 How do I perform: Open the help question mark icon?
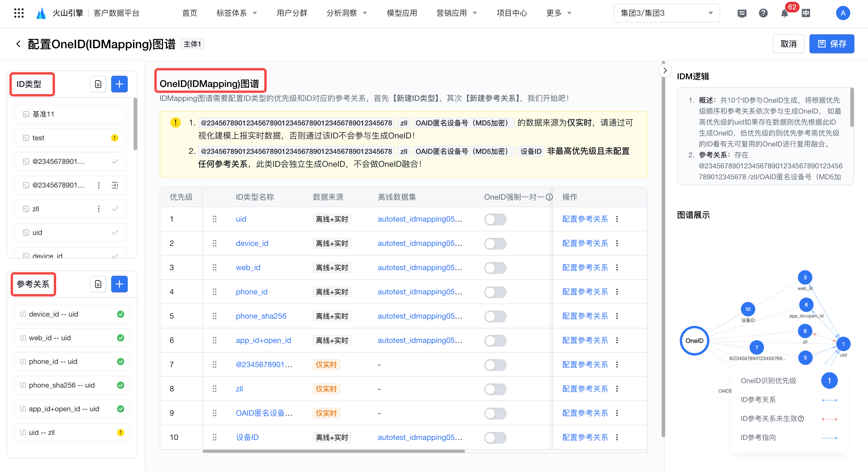coord(763,13)
